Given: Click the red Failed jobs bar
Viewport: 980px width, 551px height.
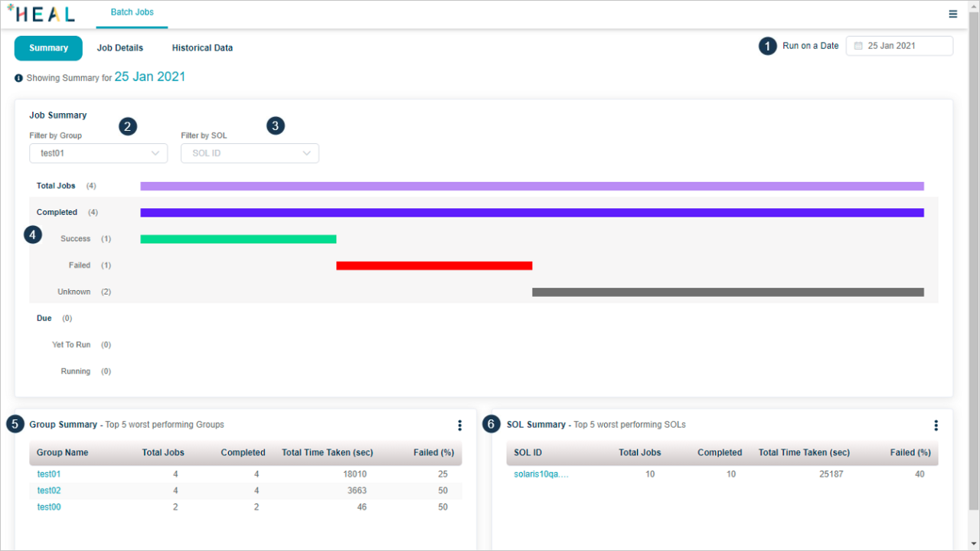Looking at the screenshot, I should click(x=434, y=266).
